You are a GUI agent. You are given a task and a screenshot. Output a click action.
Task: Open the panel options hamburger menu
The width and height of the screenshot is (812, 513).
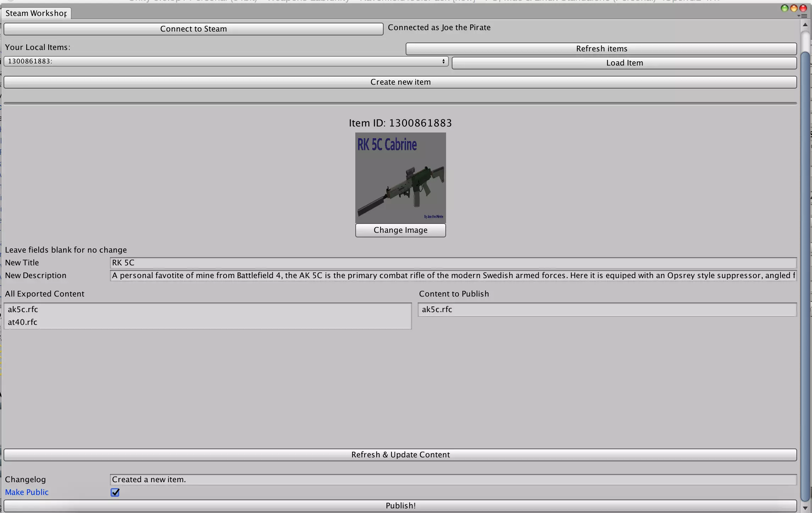click(803, 16)
